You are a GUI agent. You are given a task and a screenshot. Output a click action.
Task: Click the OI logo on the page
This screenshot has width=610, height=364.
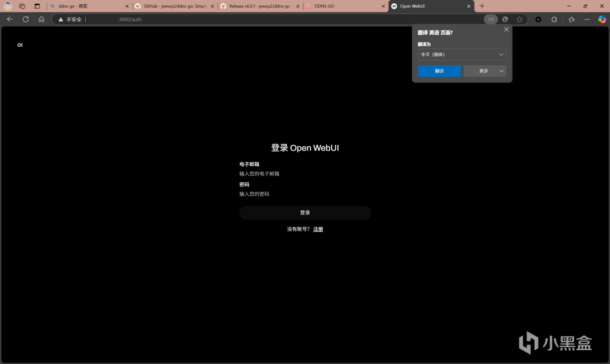tap(20, 45)
